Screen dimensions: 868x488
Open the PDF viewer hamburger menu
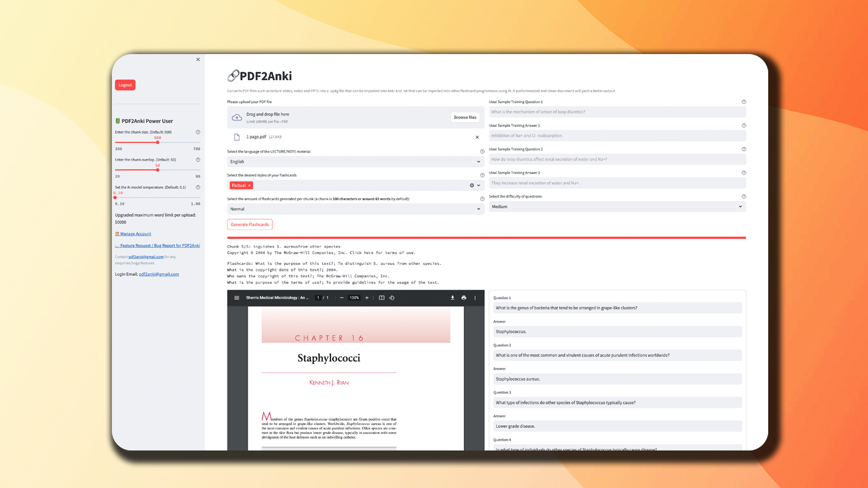pyautogui.click(x=237, y=298)
